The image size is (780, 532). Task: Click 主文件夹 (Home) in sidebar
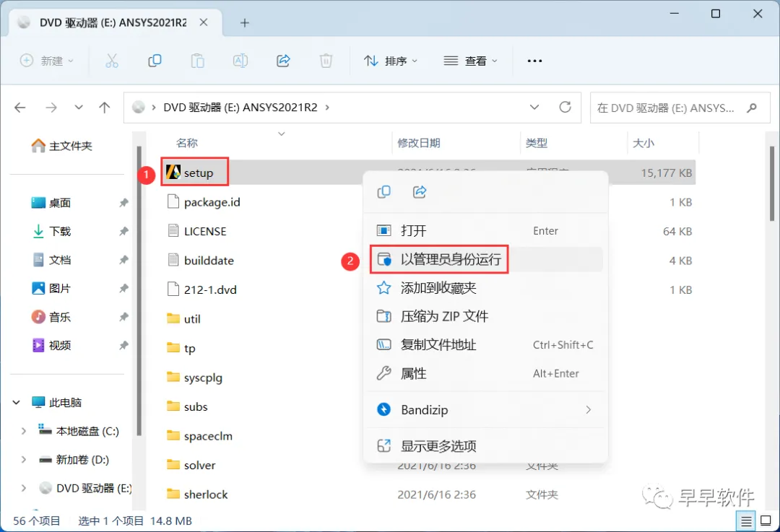pyautogui.click(x=61, y=146)
